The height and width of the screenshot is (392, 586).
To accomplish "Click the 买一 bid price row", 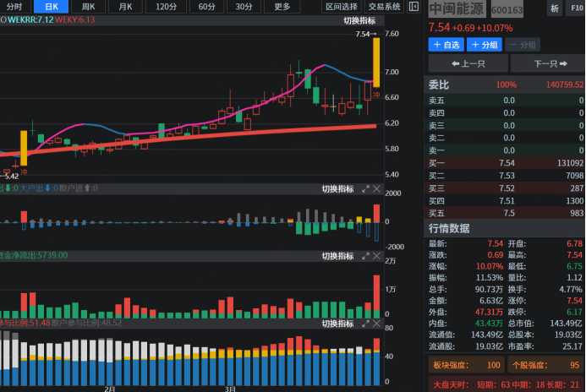I will click(506, 163).
